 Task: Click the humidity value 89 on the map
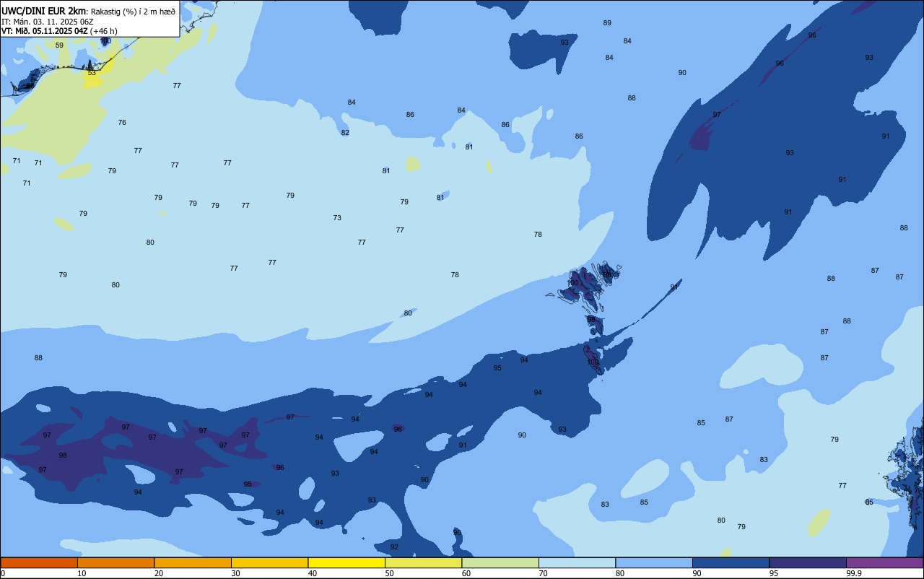pos(607,23)
